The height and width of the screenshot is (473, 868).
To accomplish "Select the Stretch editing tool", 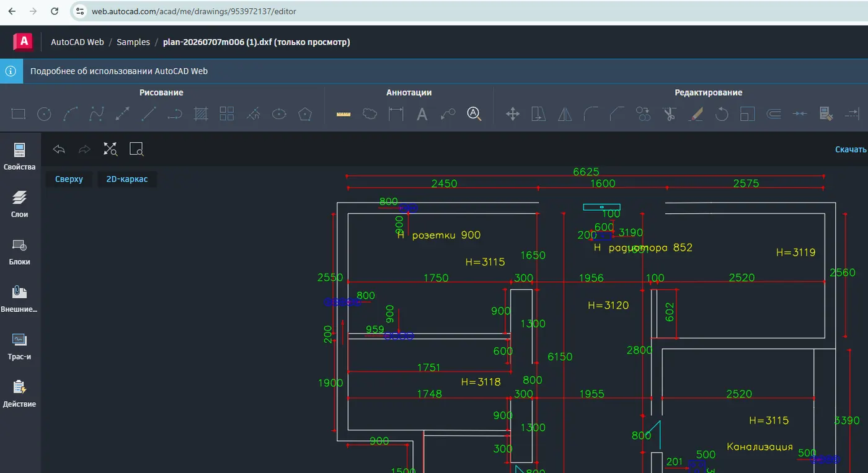I will pos(539,113).
